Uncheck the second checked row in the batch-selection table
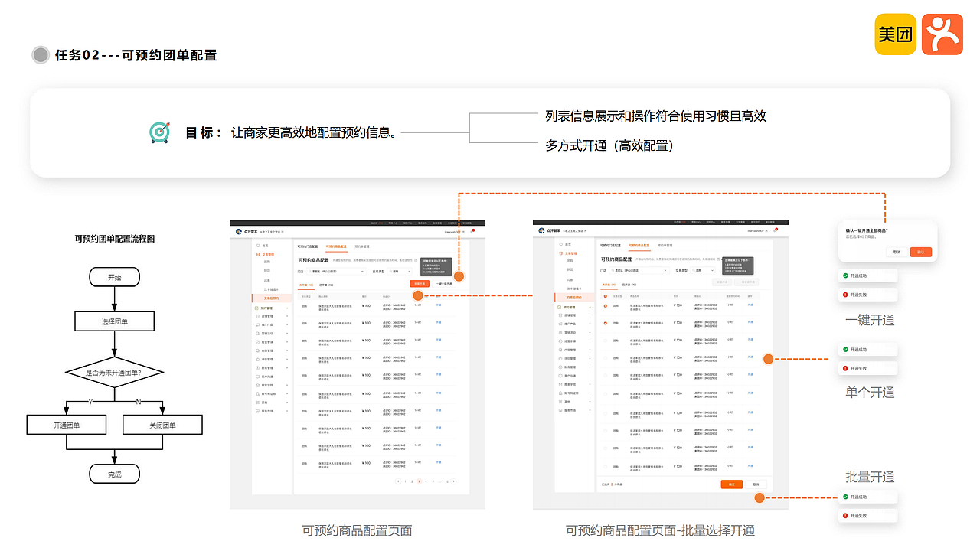 click(606, 323)
